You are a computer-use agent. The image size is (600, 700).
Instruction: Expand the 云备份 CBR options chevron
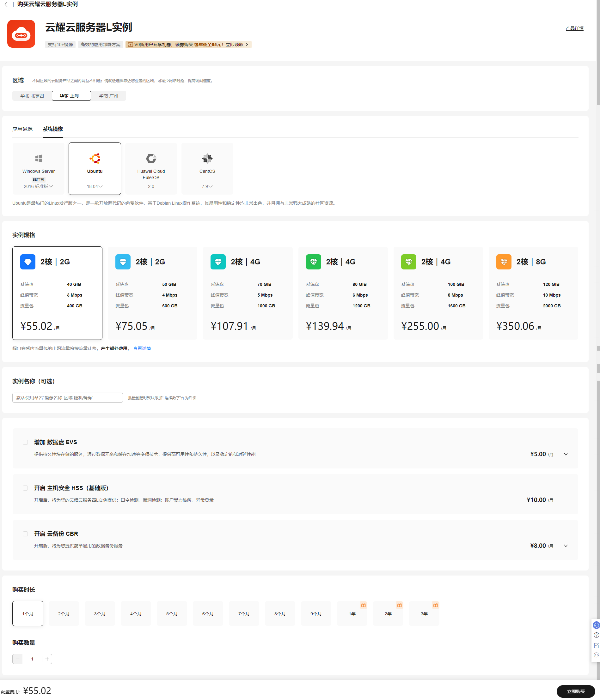pos(566,546)
